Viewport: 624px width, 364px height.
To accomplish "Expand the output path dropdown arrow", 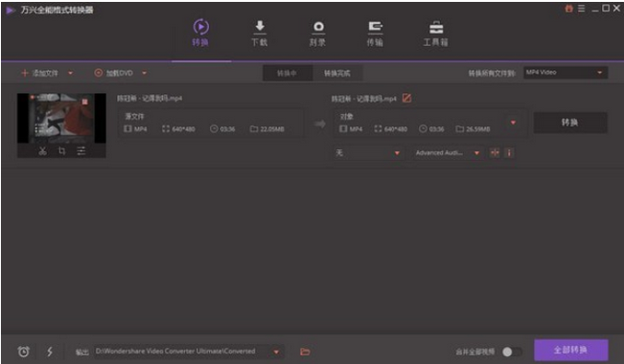I will pos(276,352).
